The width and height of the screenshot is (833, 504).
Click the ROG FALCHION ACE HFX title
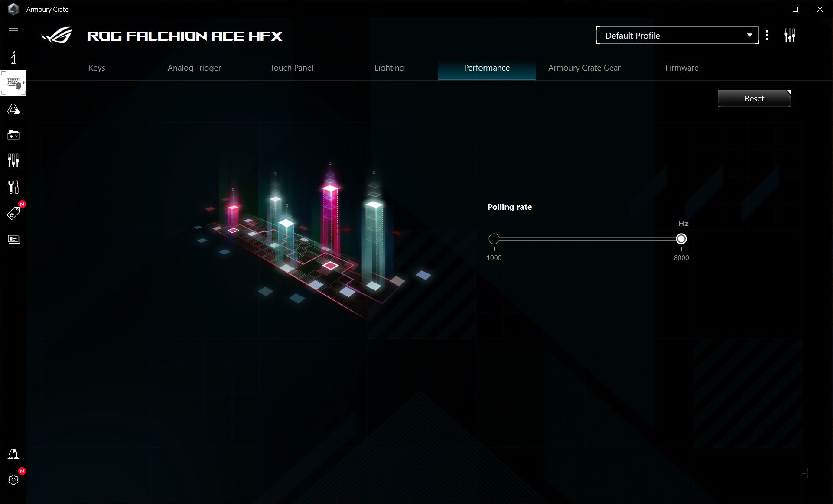pos(185,36)
